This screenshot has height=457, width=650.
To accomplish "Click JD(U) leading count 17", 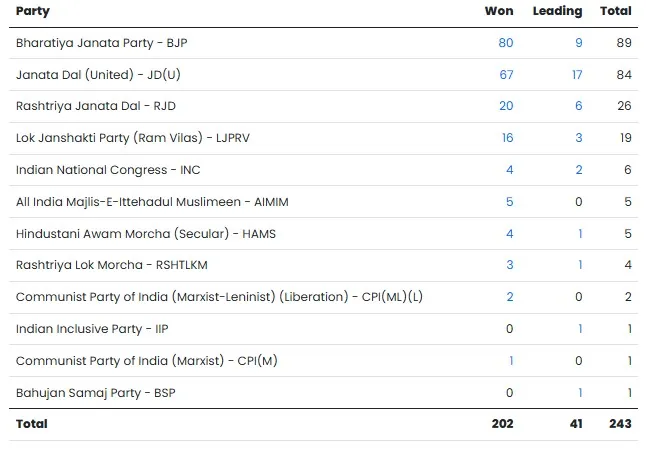I will coord(576,75).
